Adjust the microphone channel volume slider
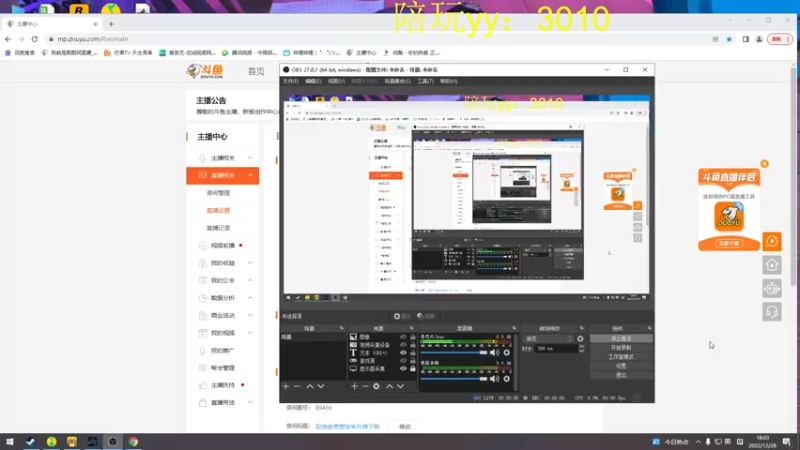Viewport: 800px width, 450px height. pyautogui.click(x=454, y=353)
